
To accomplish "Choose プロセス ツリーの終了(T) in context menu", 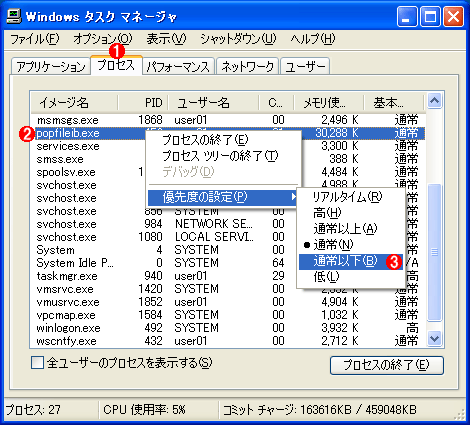I will [223, 156].
